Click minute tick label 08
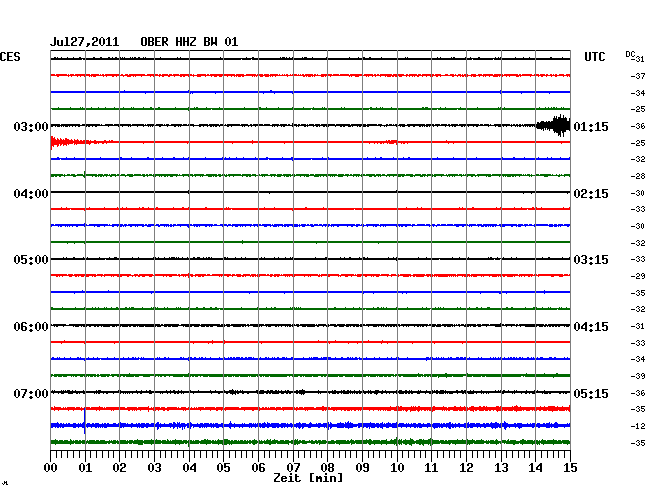This screenshot has width=650, height=494. tap(327, 467)
